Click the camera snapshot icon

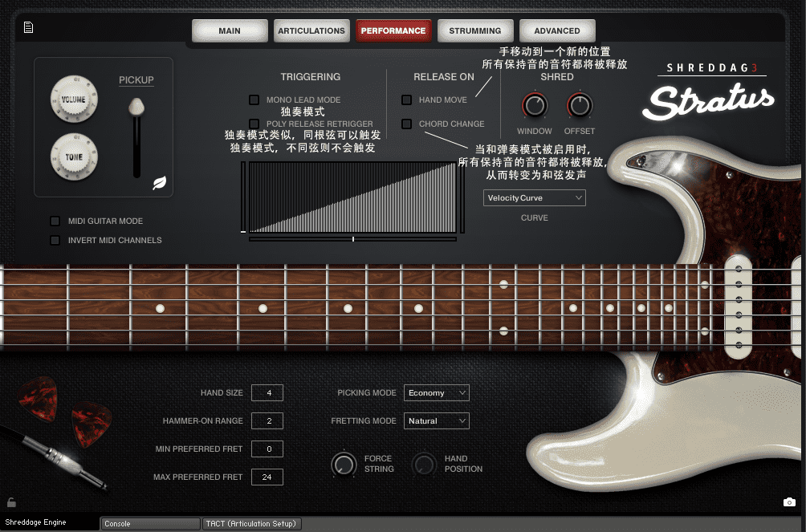pos(789,502)
